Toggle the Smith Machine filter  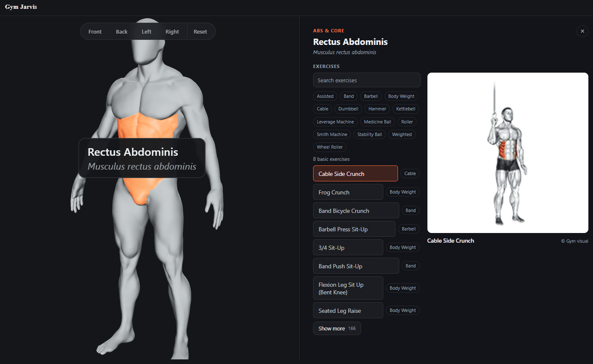tap(332, 134)
